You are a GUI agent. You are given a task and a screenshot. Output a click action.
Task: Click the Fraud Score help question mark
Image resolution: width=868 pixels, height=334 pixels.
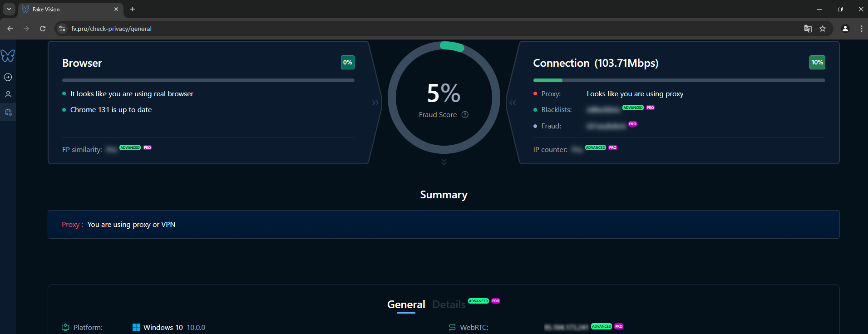pos(465,115)
